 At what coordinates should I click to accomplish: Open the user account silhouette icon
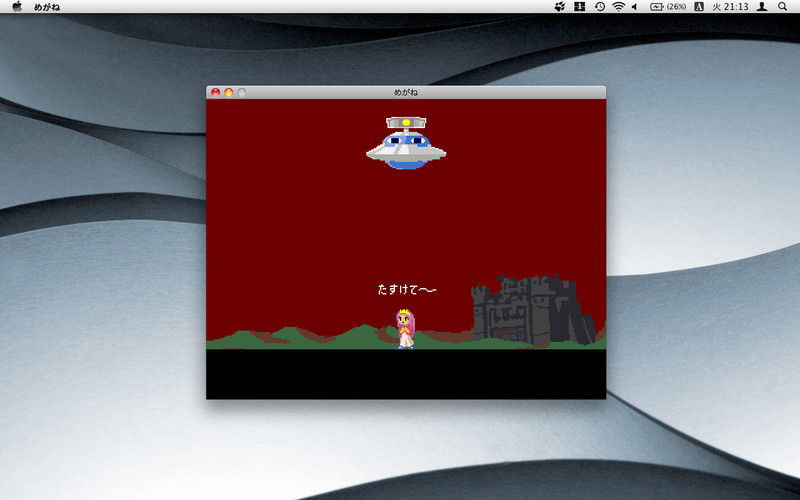click(762, 7)
